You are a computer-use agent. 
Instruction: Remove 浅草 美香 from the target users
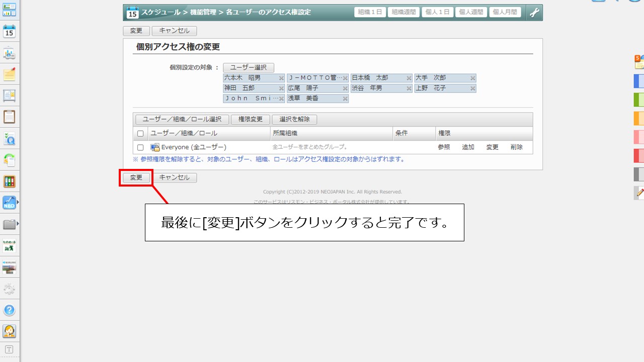tap(345, 99)
